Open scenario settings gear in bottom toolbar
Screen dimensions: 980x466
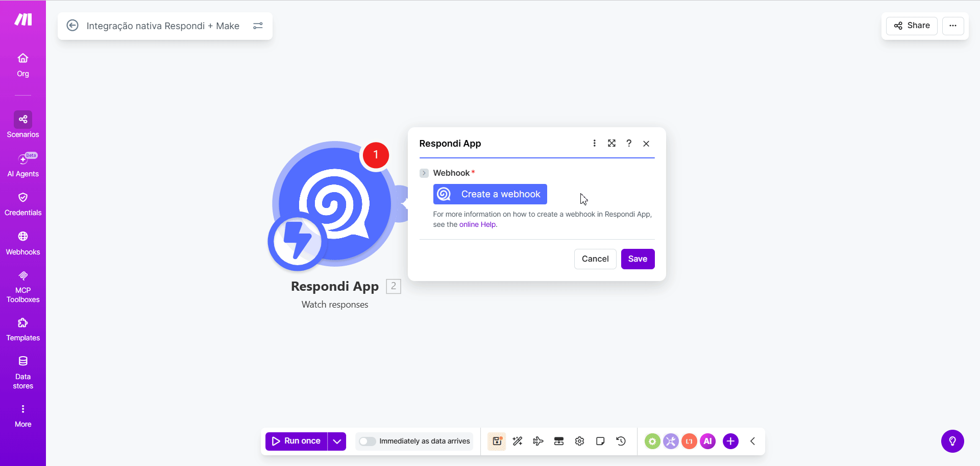pyautogui.click(x=579, y=441)
